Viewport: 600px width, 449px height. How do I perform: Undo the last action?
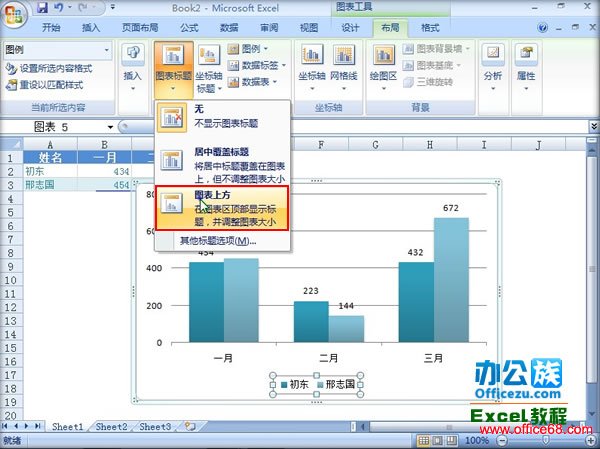coord(58,8)
